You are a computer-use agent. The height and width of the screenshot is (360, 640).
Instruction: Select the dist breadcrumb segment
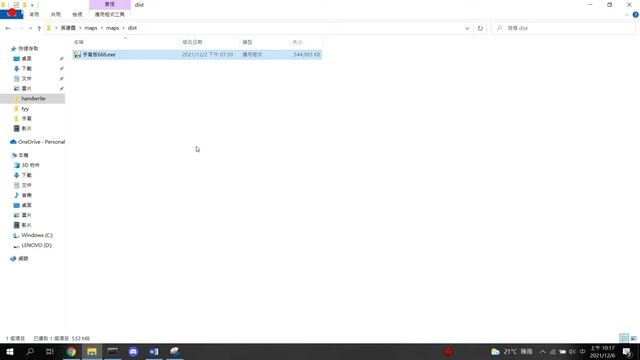[x=132, y=28]
